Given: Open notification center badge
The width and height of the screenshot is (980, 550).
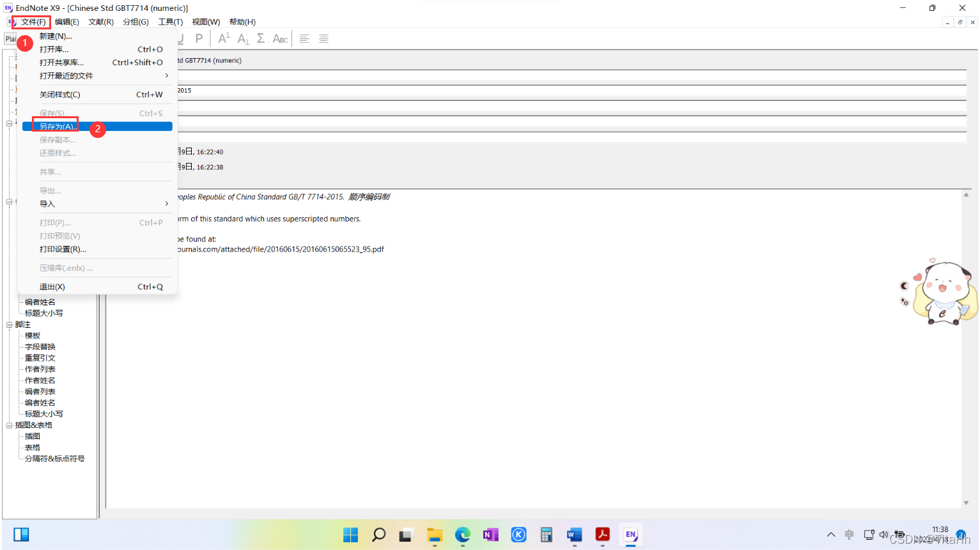Looking at the screenshot, I should [x=960, y=535].
